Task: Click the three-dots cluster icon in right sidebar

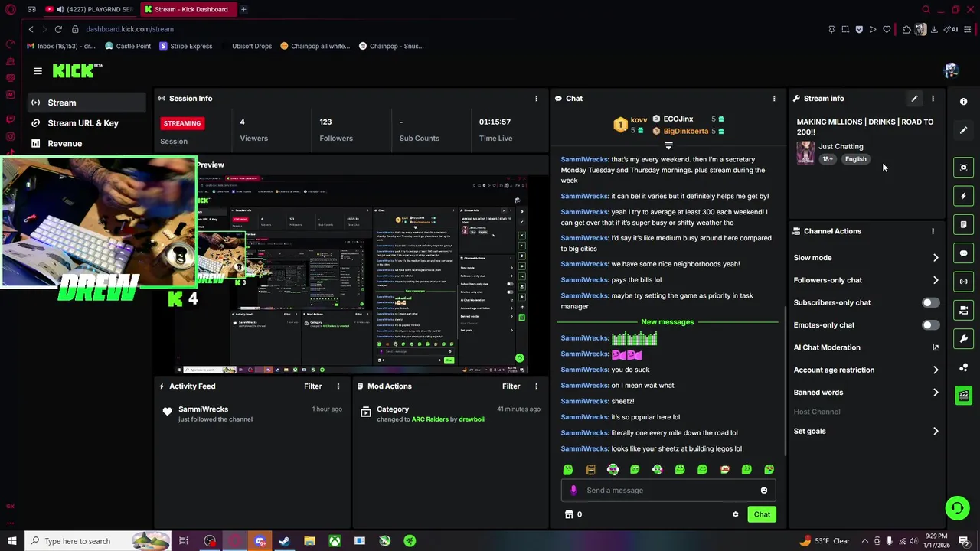Action: (x=963, y=367)
